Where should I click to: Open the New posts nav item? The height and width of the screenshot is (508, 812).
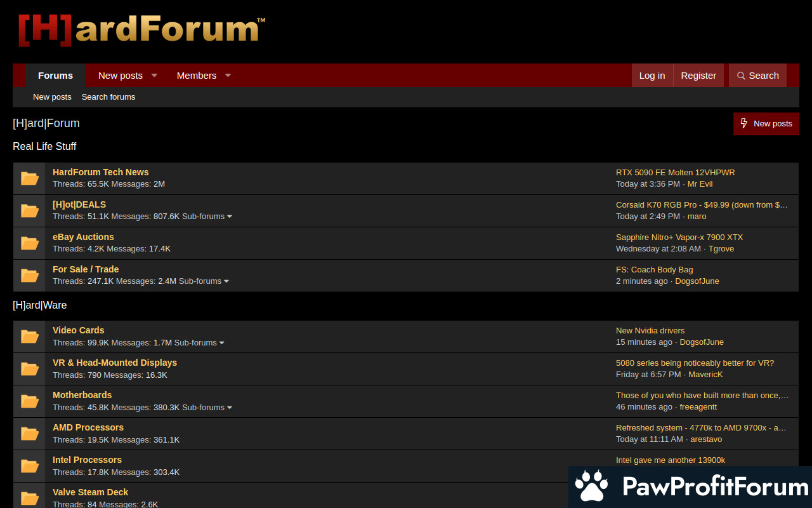tap(121, 76)
